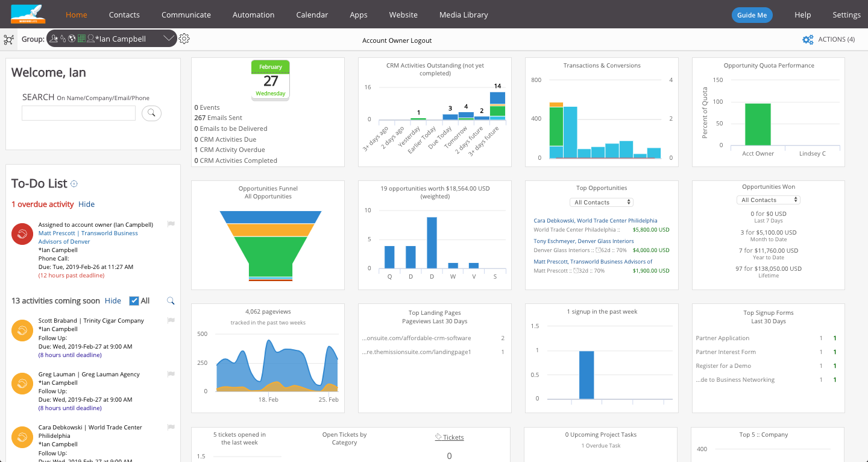Click the search input field under SEARCH
868x462 pixels.
pyautogui.click(x=78, y=113)
